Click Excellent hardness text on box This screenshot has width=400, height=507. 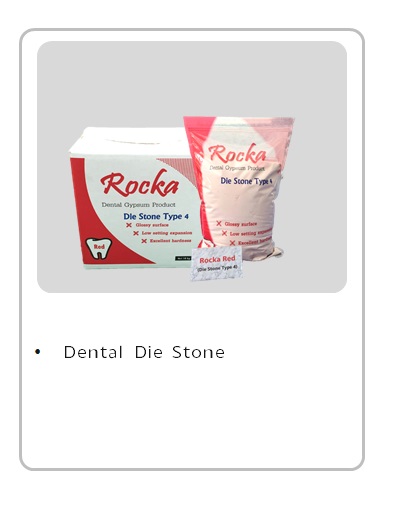point(170,241)
